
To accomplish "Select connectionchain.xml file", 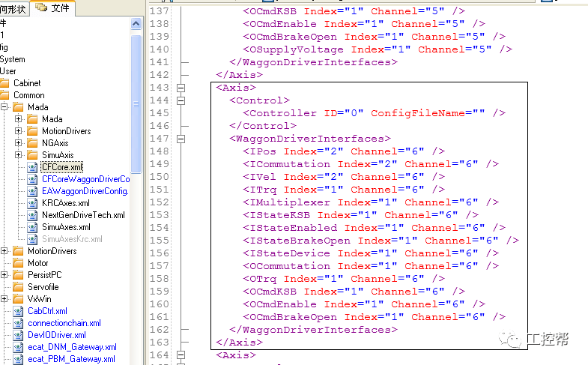I will [64, 323].
